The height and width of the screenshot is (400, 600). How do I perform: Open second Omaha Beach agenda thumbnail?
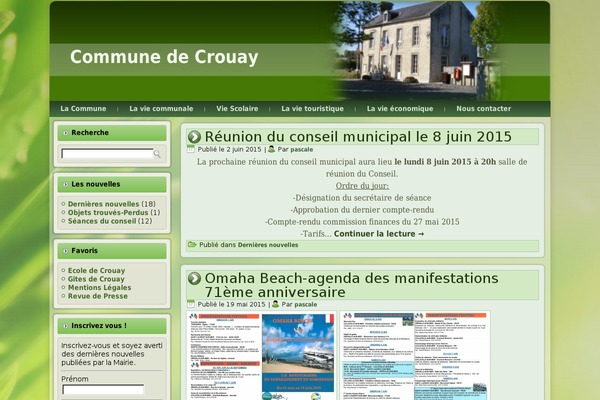pyautogui.click(x=415, y=356)
